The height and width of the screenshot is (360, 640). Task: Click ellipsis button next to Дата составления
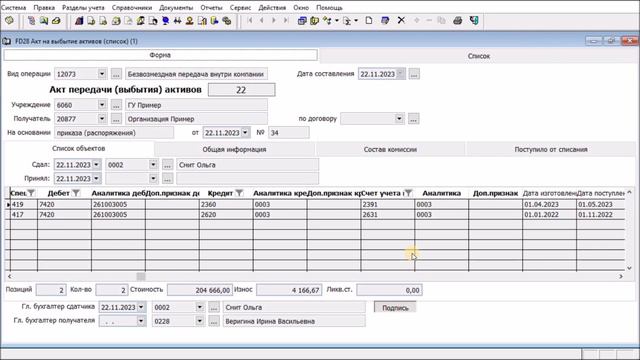point(414,74)
